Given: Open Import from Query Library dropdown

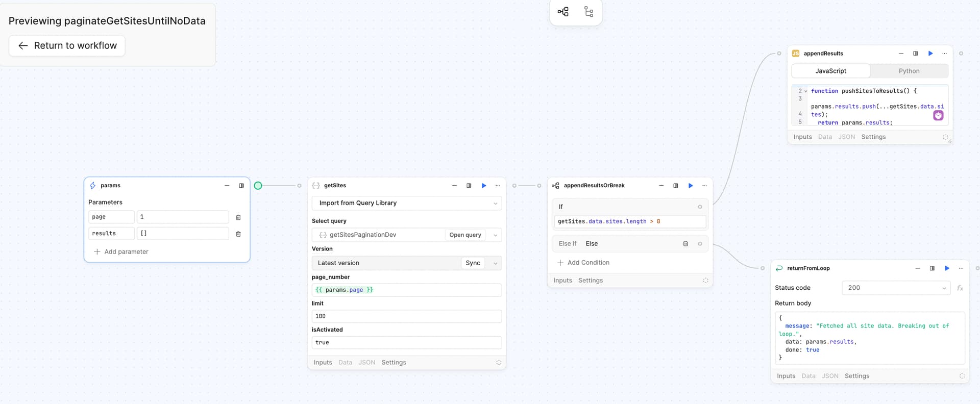Looking at the screenshot, I should click(x=407, y=203).
